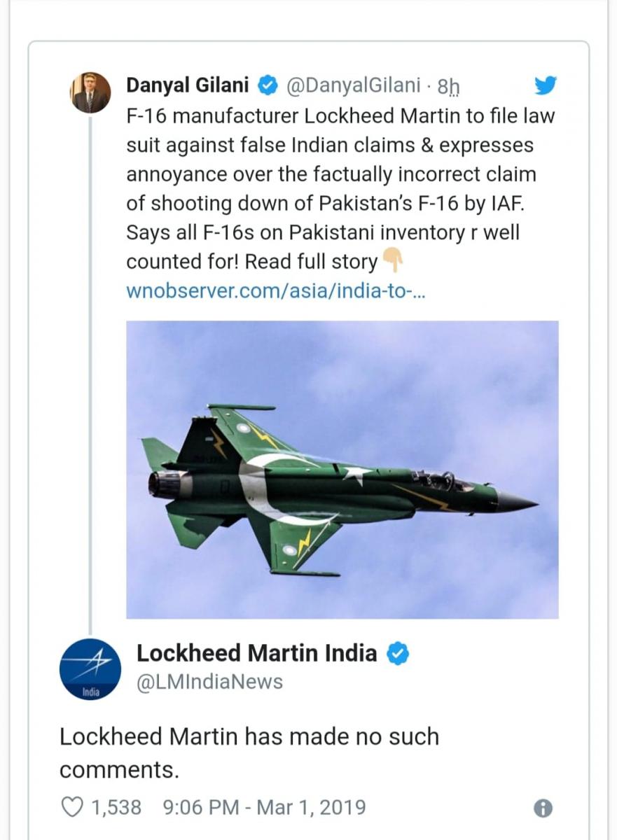Click the reply text 'Lockheed Martin has made no such comments'

point(249,753)
